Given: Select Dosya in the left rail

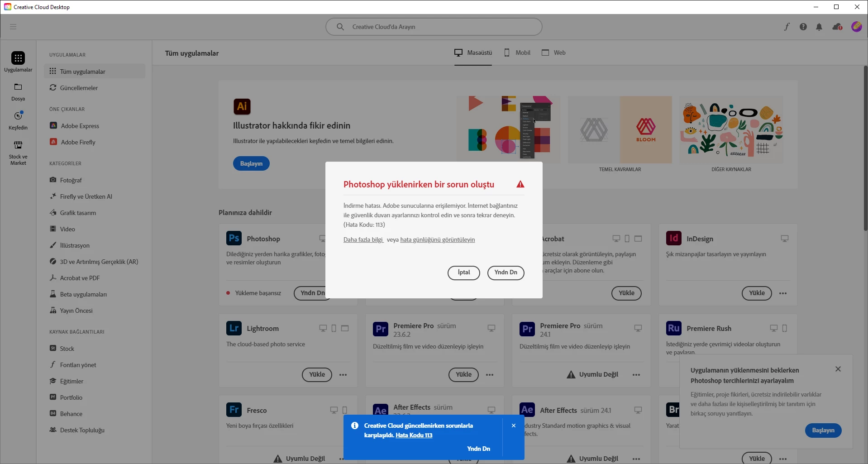Looking at the screenshot, I should (x=18, y=92).
